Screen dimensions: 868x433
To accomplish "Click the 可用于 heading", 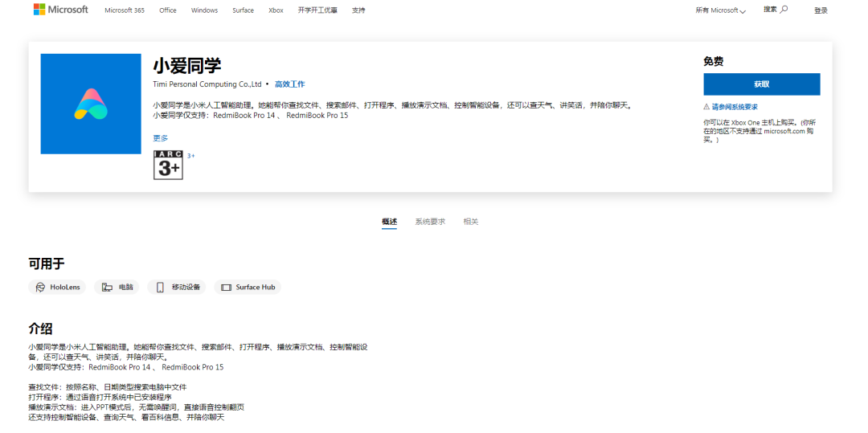I will pos(47,263).
